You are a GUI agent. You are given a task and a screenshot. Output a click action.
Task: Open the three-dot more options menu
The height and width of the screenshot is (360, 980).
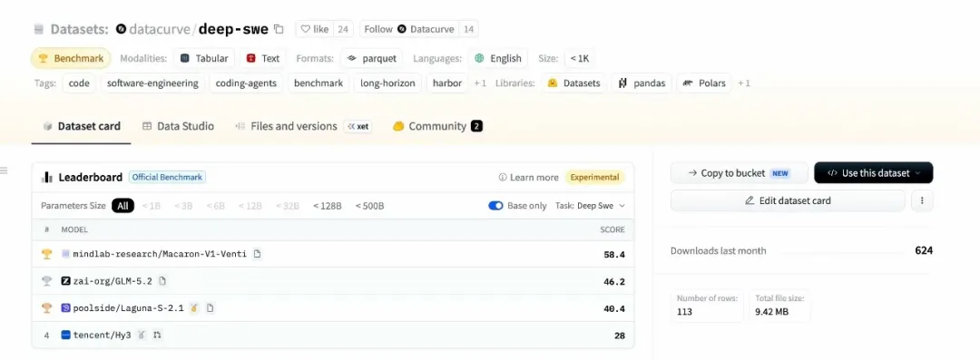coord(922,200)
